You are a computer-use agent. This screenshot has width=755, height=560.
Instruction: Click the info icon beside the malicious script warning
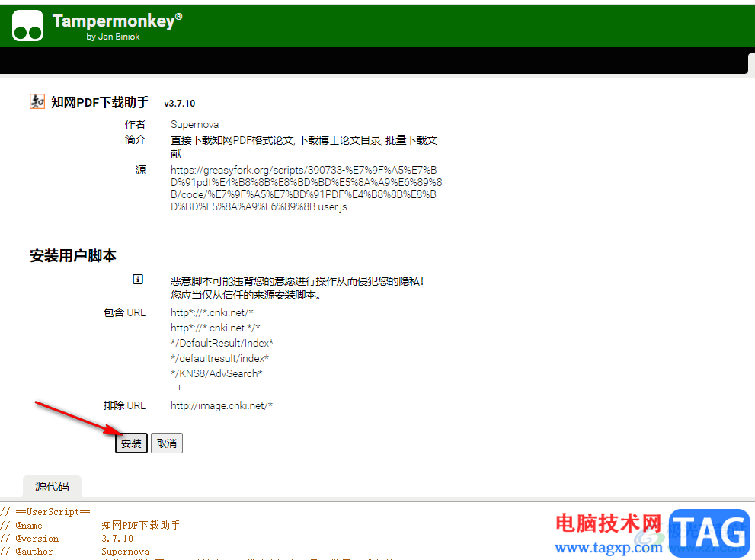pyautogui.click(x=138, y=280)
